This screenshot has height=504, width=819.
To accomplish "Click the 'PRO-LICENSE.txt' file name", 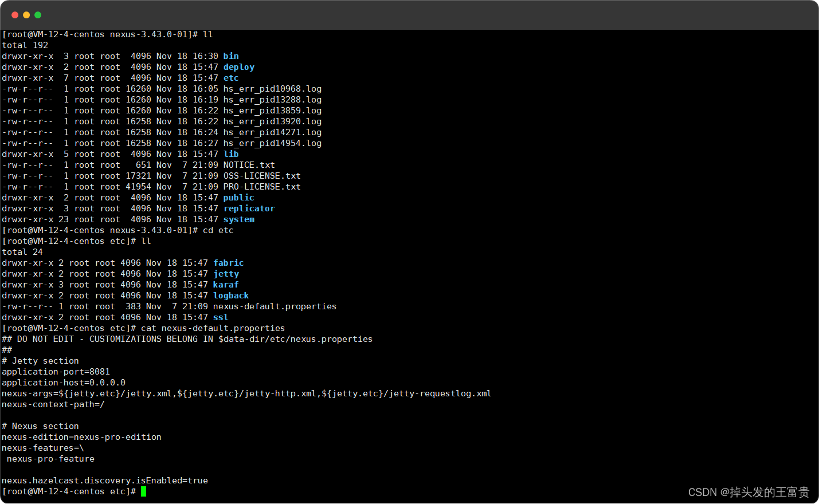I will 262,187.
